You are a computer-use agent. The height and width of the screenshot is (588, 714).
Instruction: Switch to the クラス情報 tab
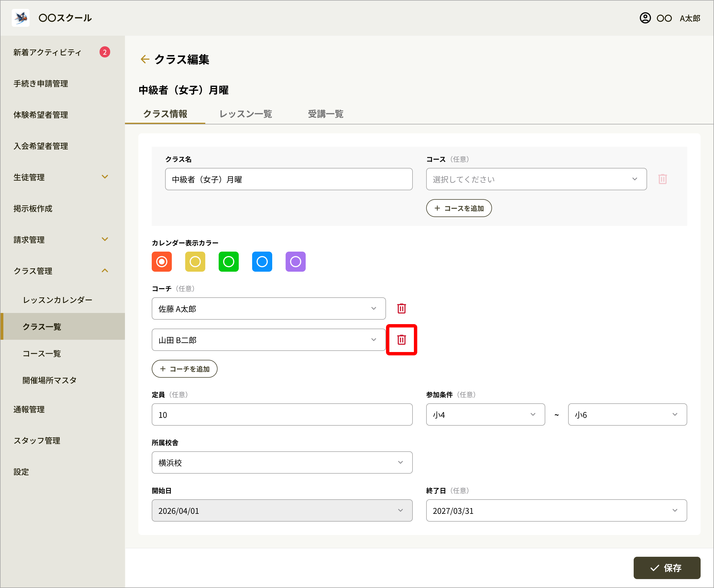click(165, 114)
